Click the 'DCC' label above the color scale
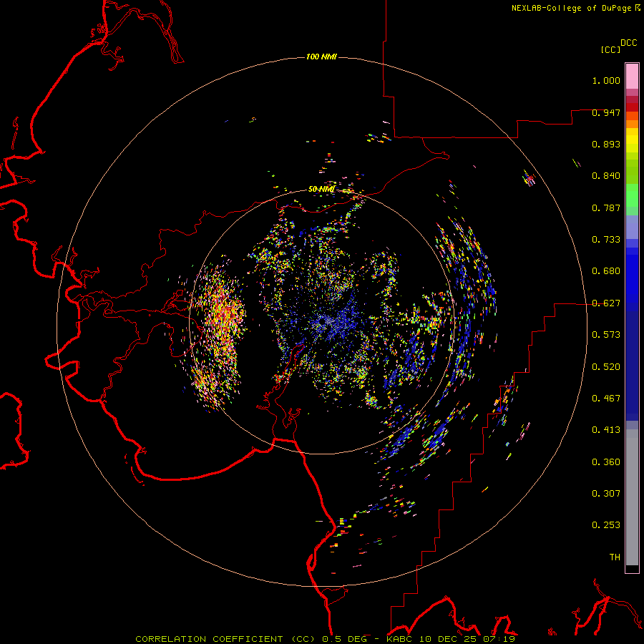 tap(629, 43)
